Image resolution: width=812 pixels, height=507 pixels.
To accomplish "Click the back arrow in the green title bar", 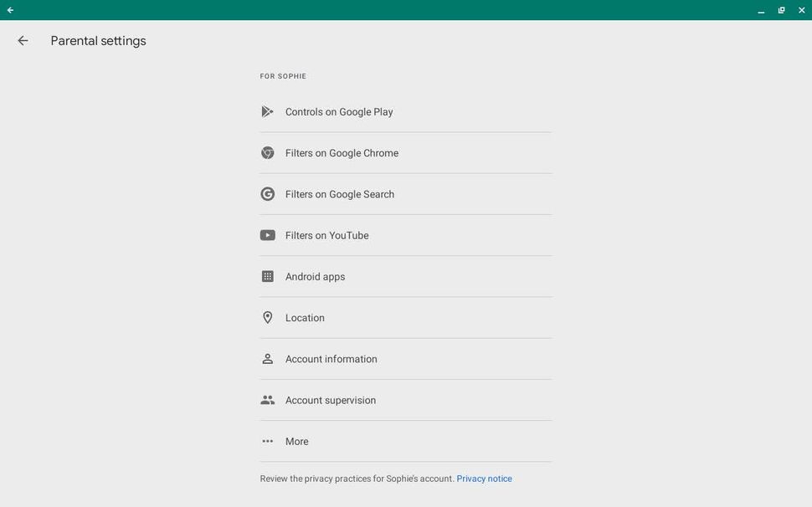I will (x=10, y=9).
